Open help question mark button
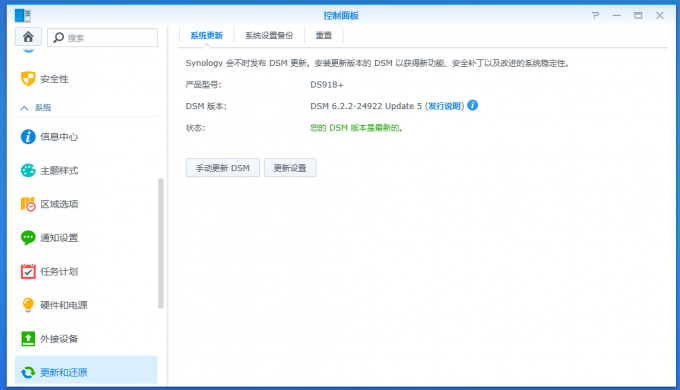This screenshot has height=390, width=680. (x=595, y=16)
